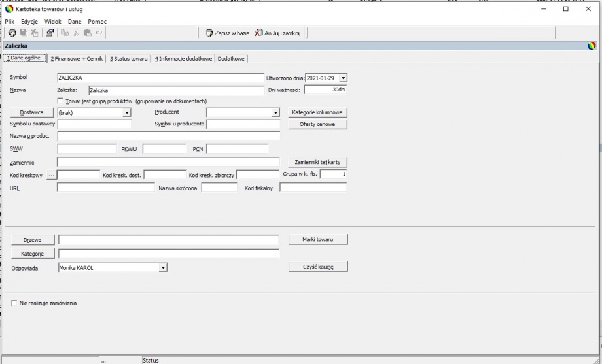Viewport: 602px width, 364px height.
Task: Expand the Dostawca (brak) combo box
Action: pyautogui.click(x=127, y=113)
